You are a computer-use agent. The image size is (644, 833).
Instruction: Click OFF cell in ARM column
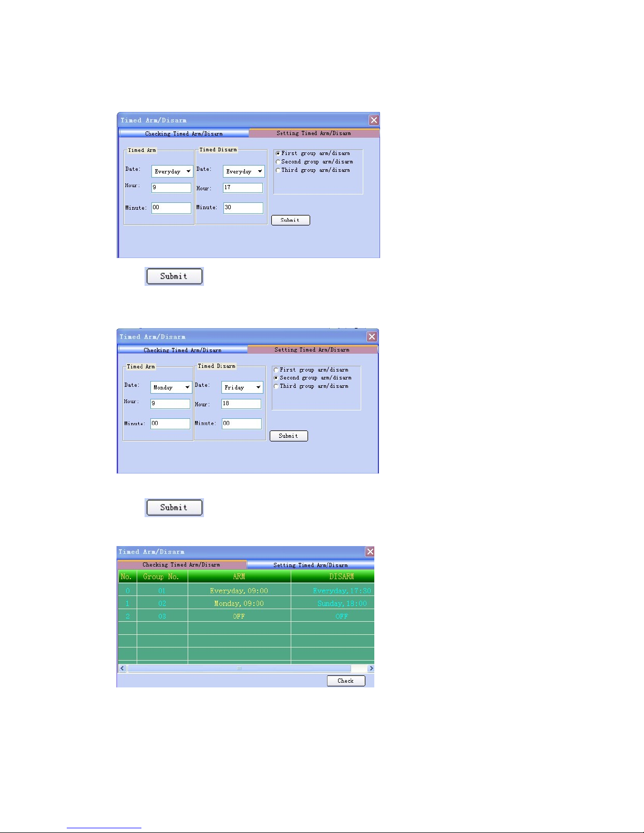(239, 616)
